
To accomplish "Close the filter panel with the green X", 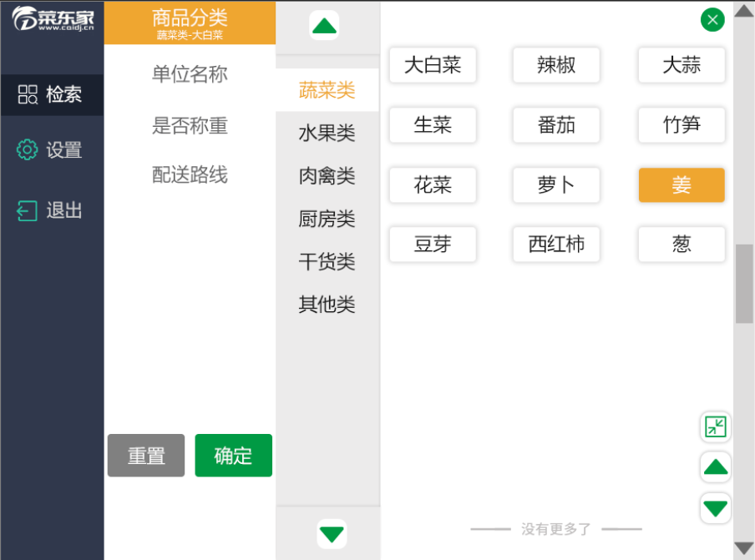I will [x=712, y=19].
